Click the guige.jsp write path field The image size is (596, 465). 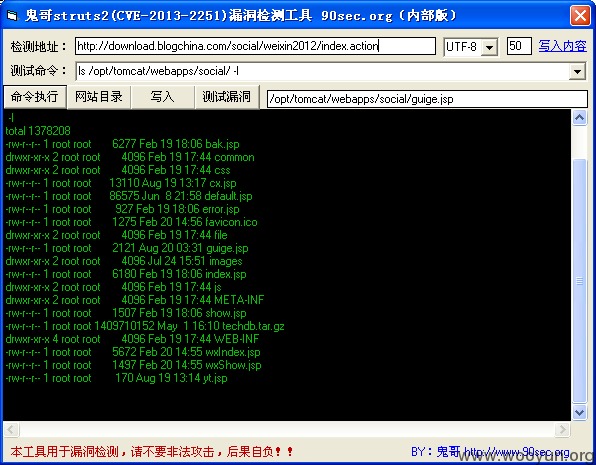(x=427, y=99)
